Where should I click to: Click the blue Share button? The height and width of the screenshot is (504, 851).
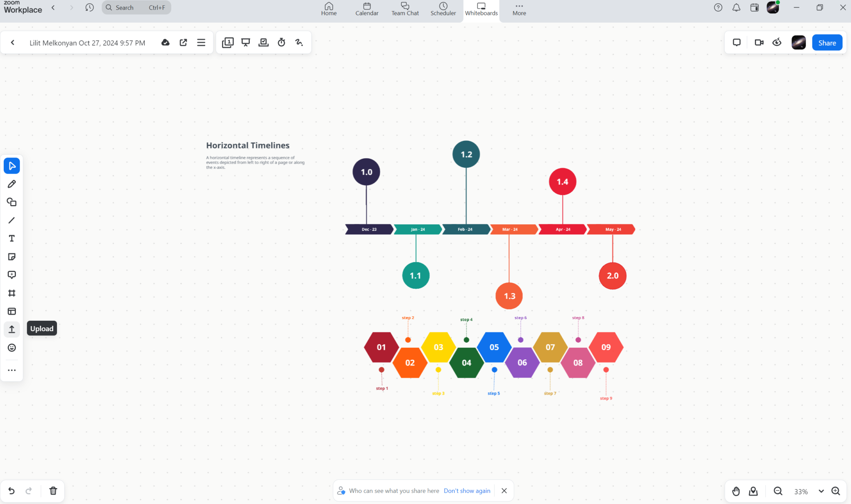tap(826, 42)
